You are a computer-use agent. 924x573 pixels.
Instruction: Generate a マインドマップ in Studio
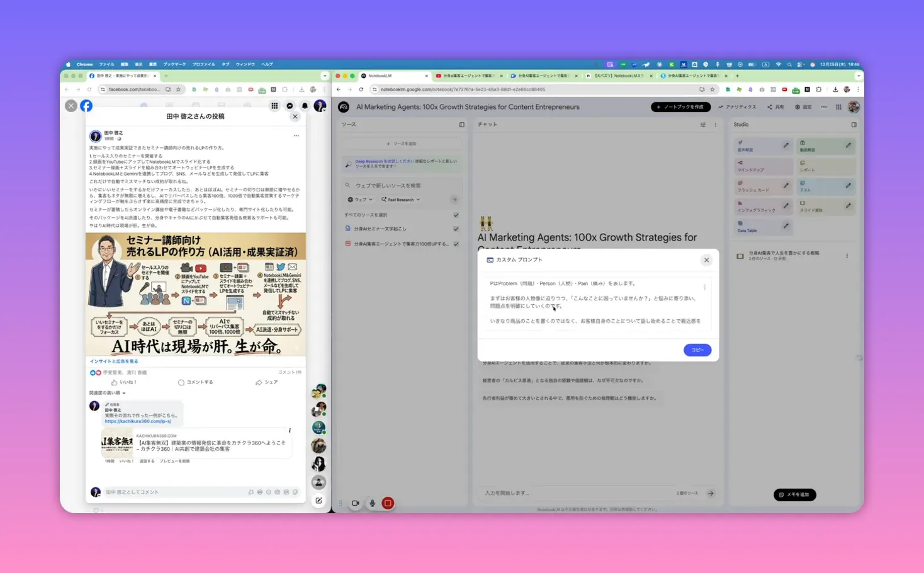[758, 166]
